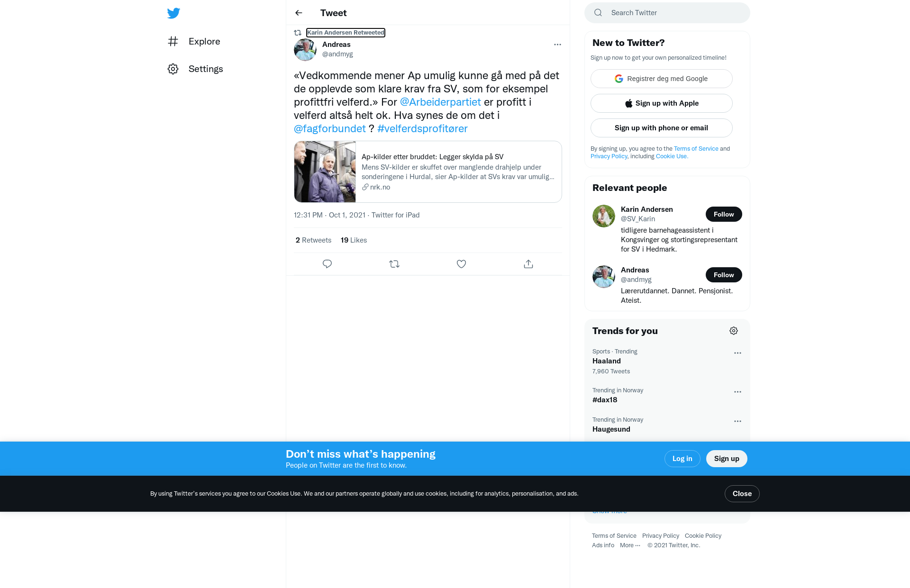The image size is (910, 588).
Task: Retweet using the retweet arrows icon
Action: [394, 264]
